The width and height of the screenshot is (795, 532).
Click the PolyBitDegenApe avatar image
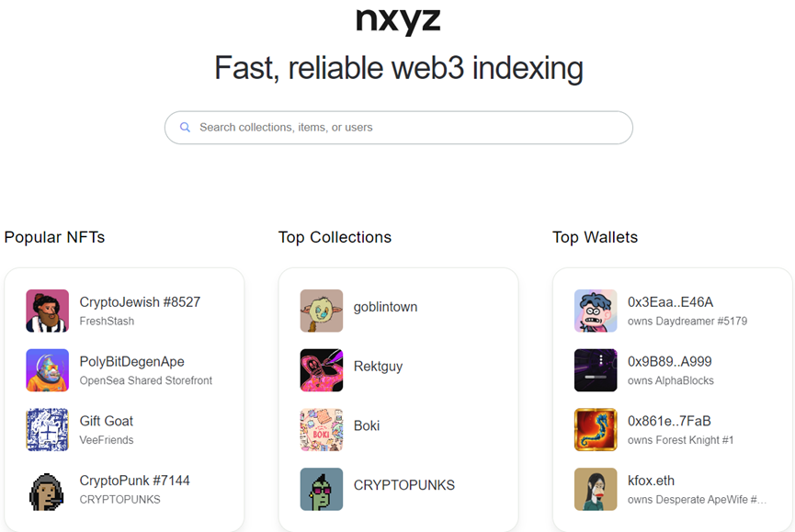47,370
